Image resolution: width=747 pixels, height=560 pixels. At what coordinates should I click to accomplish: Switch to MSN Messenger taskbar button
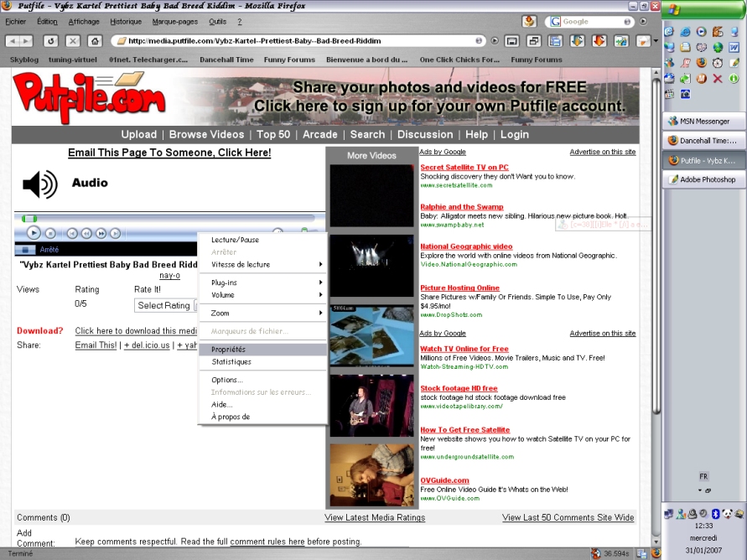[x=704, y=121]
